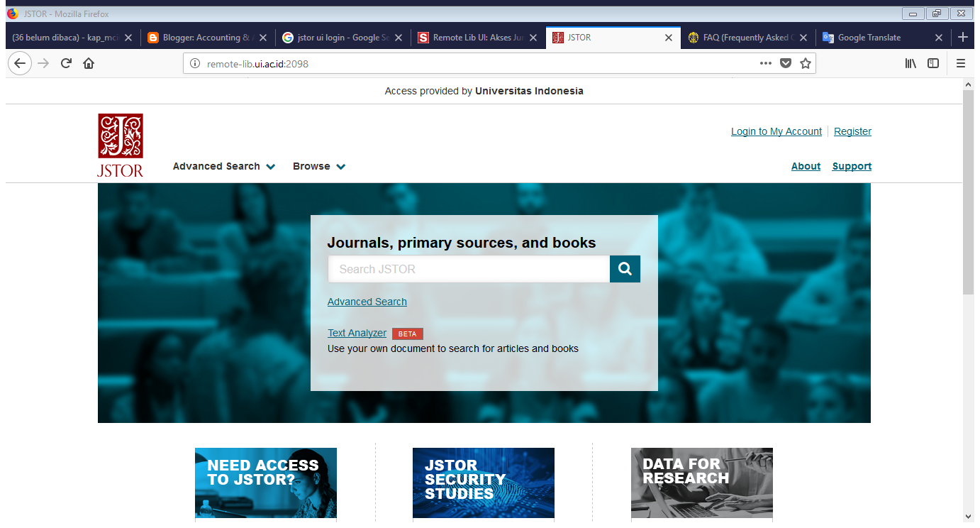Go back with the browser back arrow
This screenshot has height=528, width=980.
point(20,63)
